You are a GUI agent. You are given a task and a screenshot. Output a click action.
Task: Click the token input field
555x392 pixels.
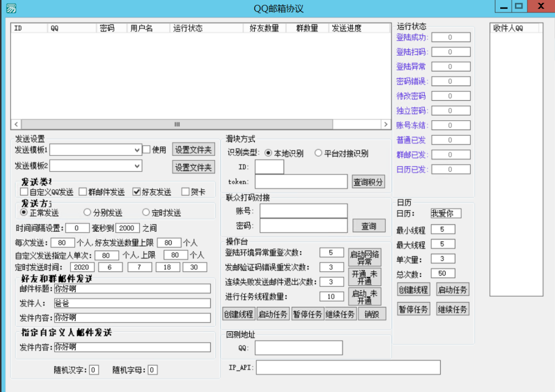(301, 182)
